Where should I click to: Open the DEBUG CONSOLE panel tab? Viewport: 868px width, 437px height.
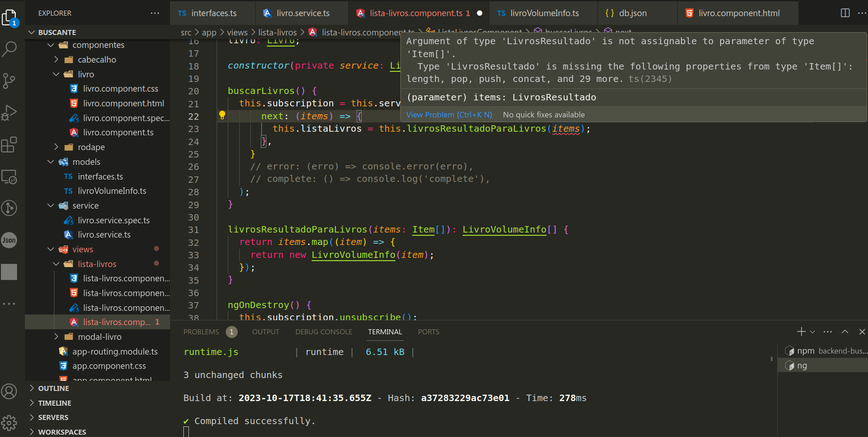coord(324,332)
